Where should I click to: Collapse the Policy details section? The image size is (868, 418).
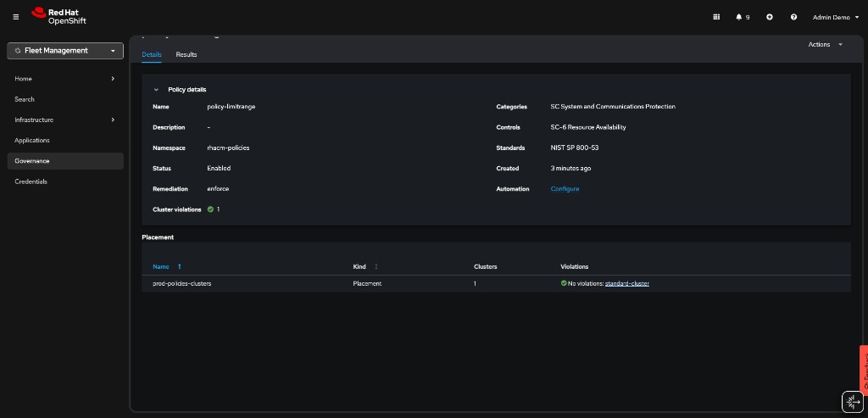click(156, 89)
